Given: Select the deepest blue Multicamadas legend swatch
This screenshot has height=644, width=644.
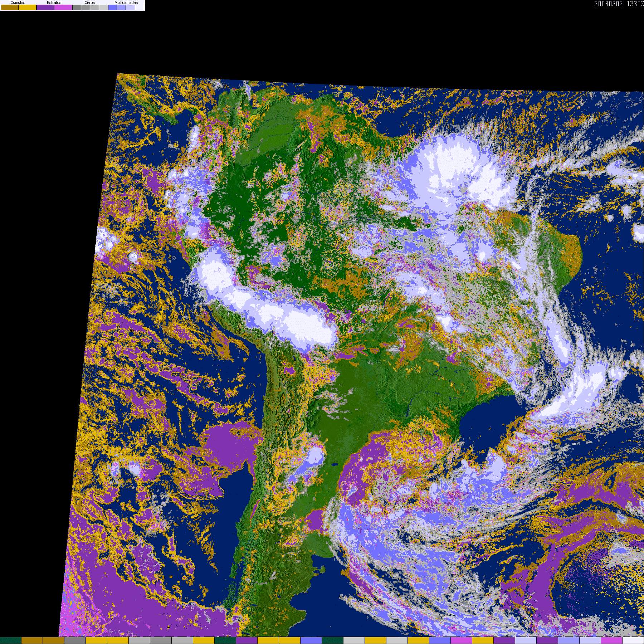Looking at the screenshot, I should pyautogui.click(x=113, y=7).
